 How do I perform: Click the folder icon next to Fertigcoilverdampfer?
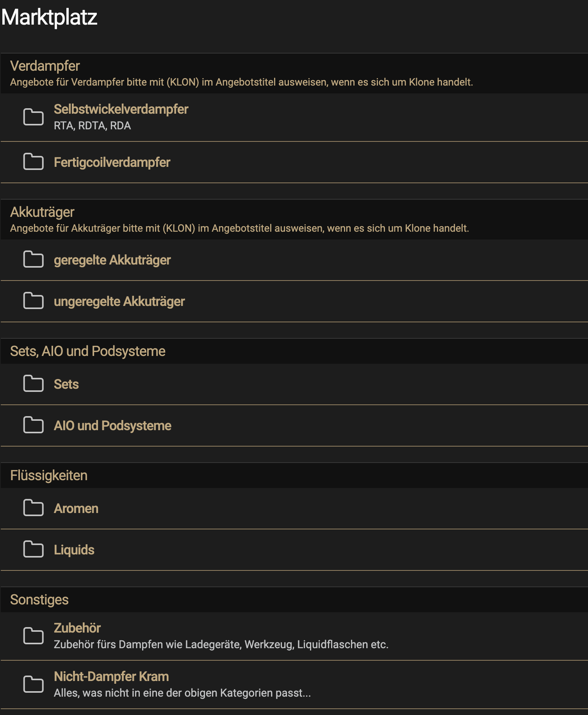point(33,162)
